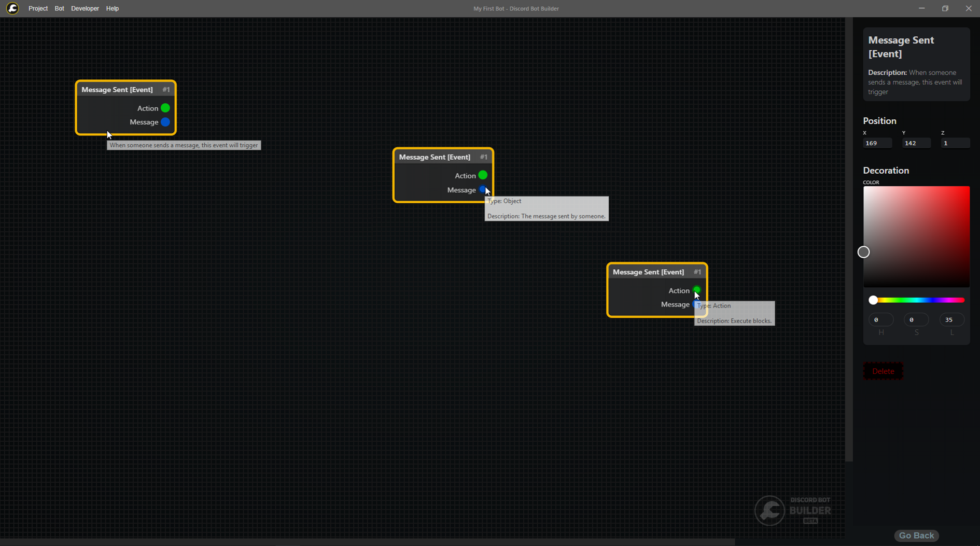The height and width of the screenshot is (546, 980).
Task: Click blue Message port on middle node
Action: (483, 190)
